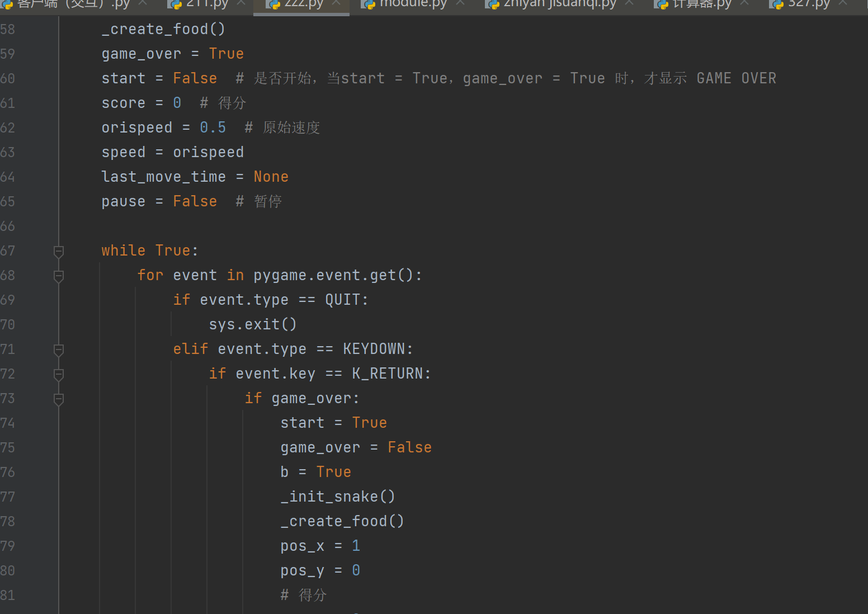
Task: Close the 211.py tab
Action: coord(242,3)
